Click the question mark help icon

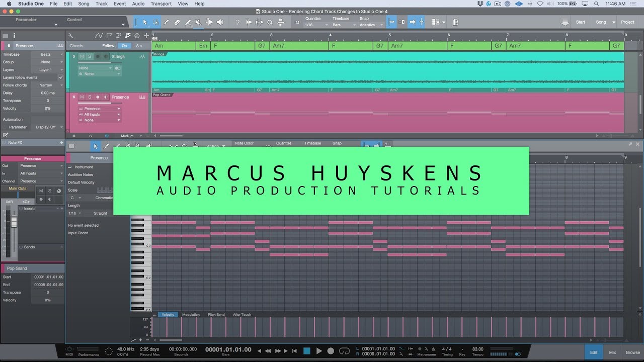237,22
